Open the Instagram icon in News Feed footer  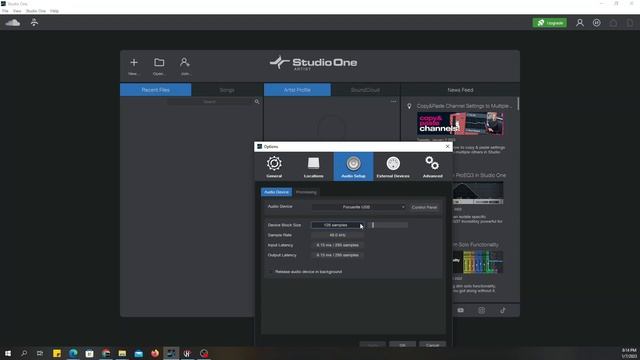(482, 310)
